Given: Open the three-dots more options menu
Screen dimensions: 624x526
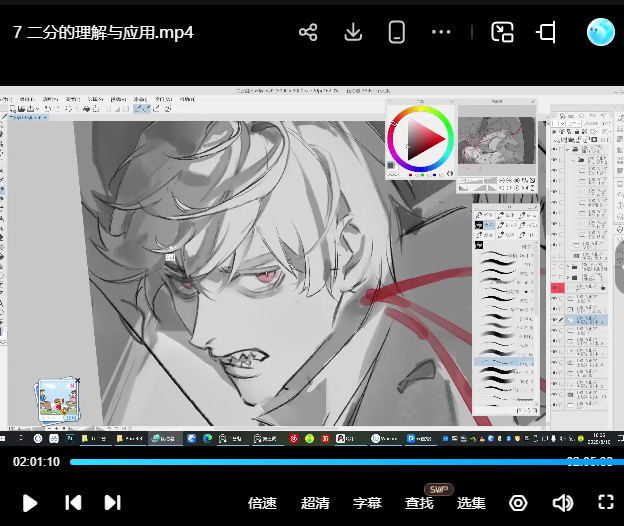Looking at the screenshot, I should point(441,32).
